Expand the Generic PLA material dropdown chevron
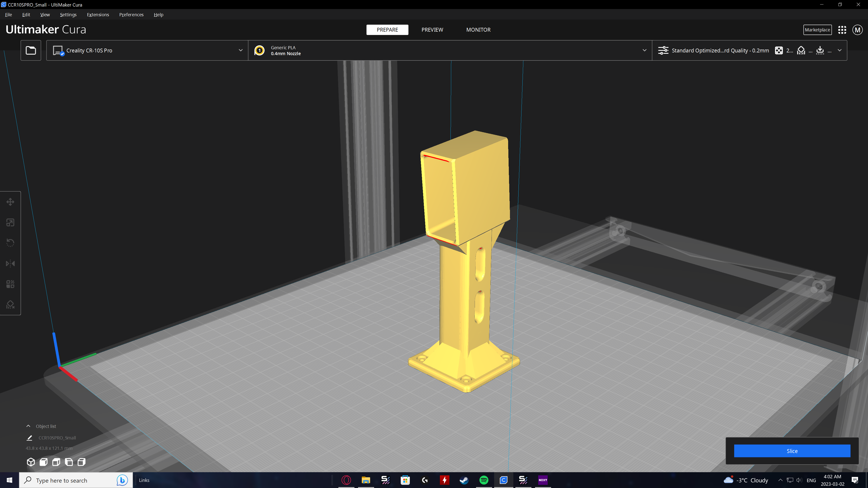This screenshot has width=868, height=488. point(644,51)
